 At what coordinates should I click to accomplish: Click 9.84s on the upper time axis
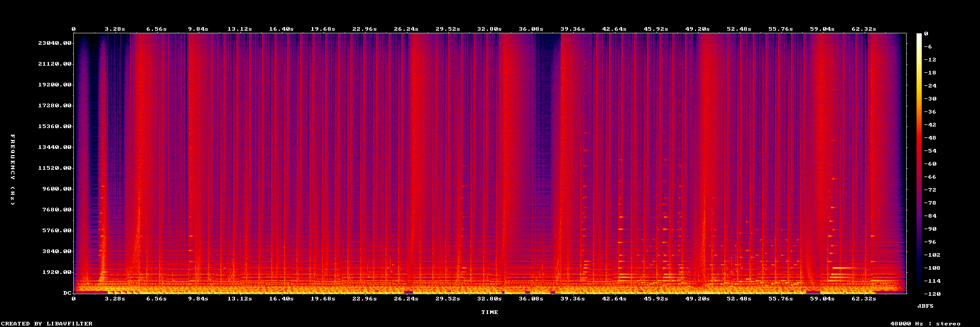(198, 29)
